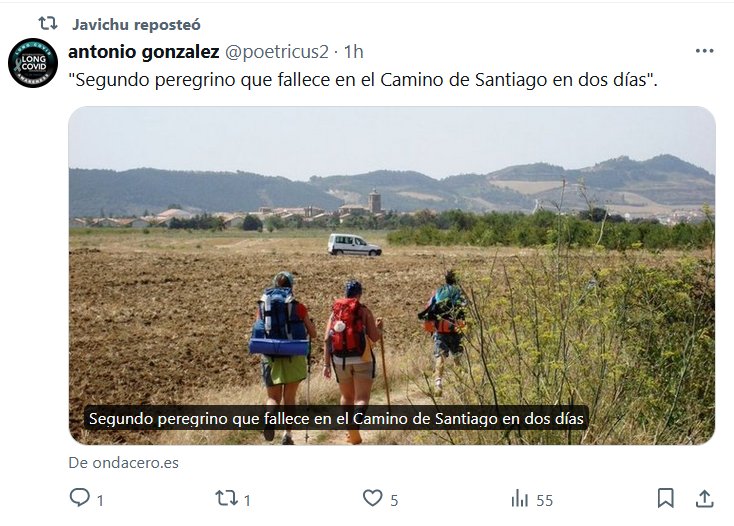Open view analytics bar chart icon

click(x=520, y=498)
